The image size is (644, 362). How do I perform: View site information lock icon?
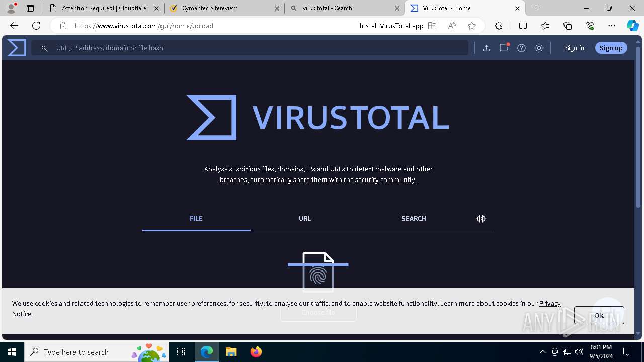pyautogui.click(x=63, y=26)
